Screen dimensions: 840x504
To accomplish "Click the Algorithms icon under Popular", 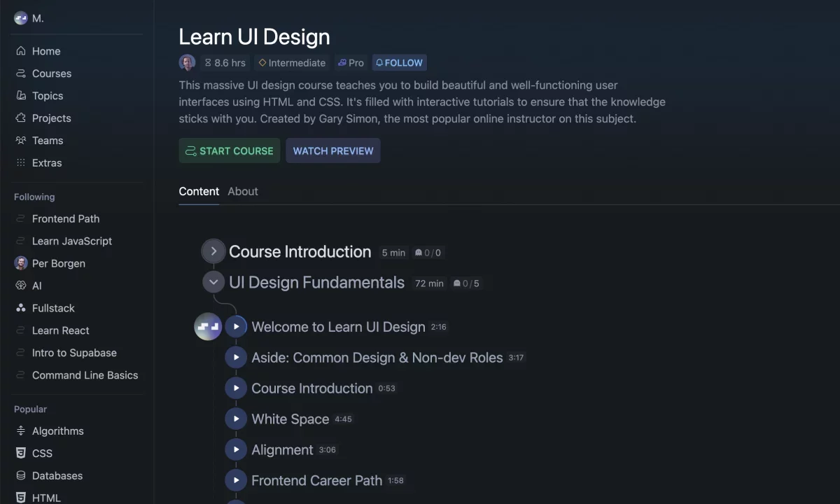I will [21, 431].
